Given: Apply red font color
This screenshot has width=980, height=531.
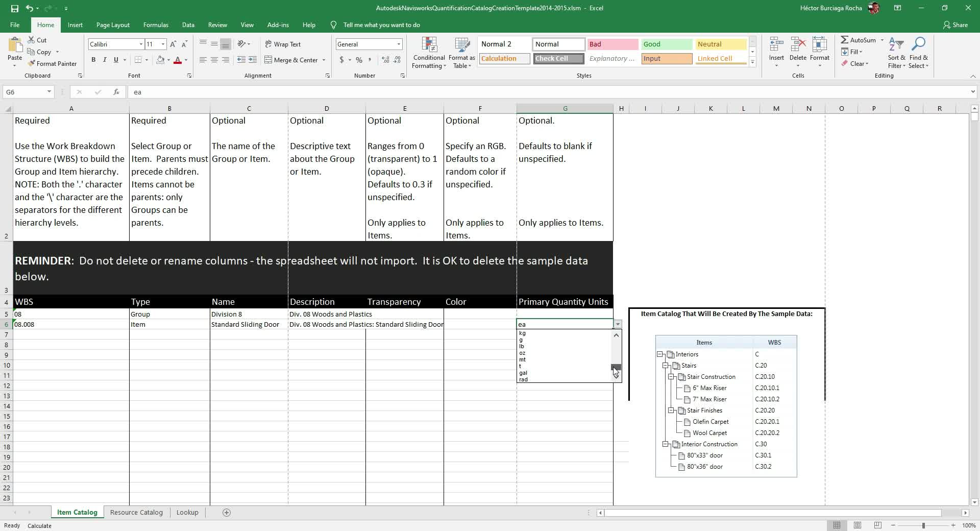Looking at the screenshot, I should [x=178, y=60].
